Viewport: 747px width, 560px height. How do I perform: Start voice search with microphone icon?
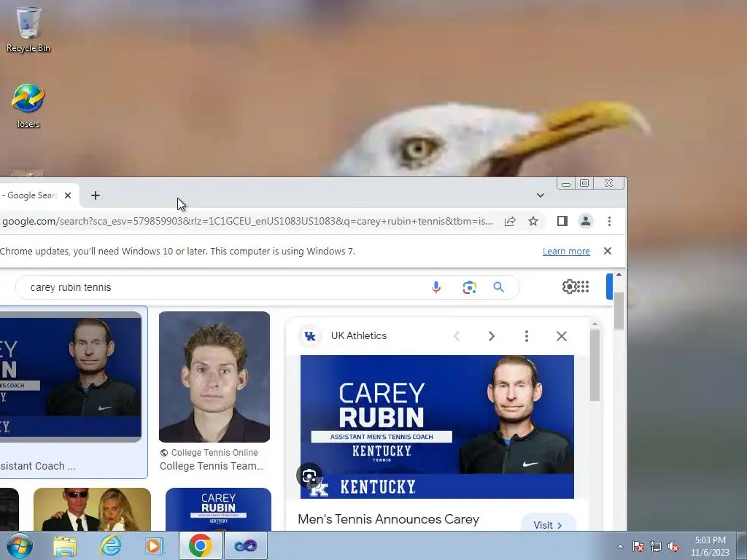click(436, 287)
